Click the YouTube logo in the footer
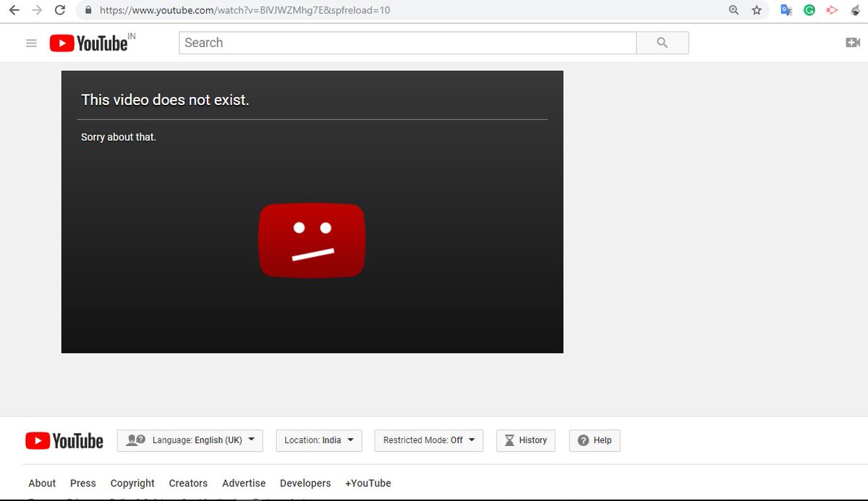Screen dimensions: 868x501 (x=64, y=440)
